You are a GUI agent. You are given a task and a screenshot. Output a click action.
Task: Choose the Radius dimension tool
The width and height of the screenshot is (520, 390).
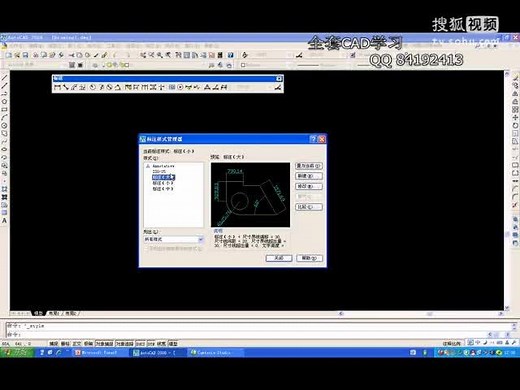[93, 88]
